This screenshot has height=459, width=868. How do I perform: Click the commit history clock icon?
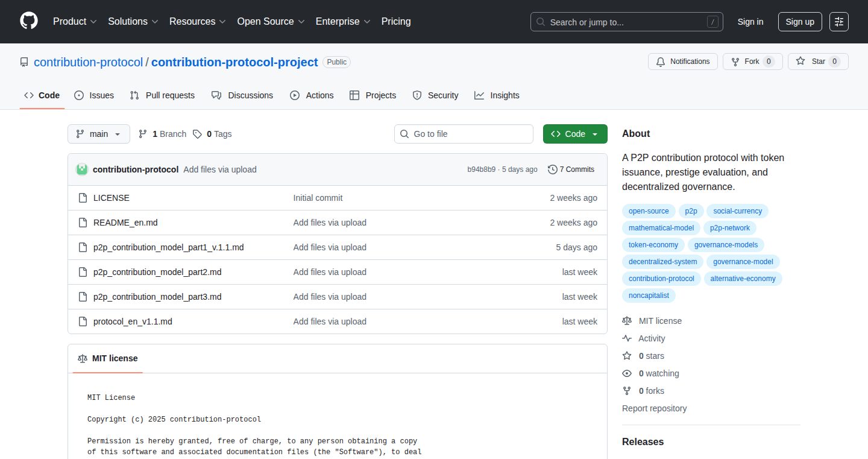(552, 169)
